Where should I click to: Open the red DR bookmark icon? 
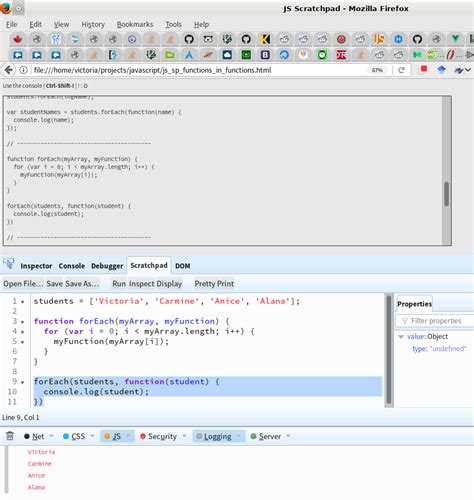(341, 55)
